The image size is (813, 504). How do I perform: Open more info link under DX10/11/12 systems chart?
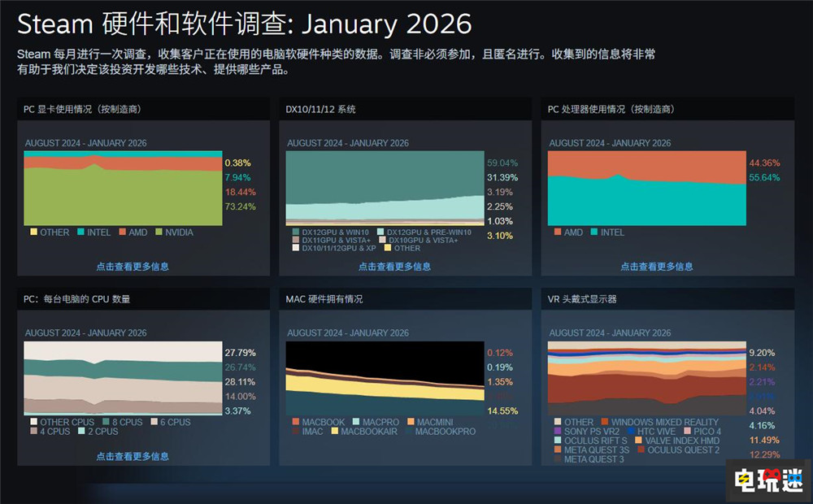point(394,267)
